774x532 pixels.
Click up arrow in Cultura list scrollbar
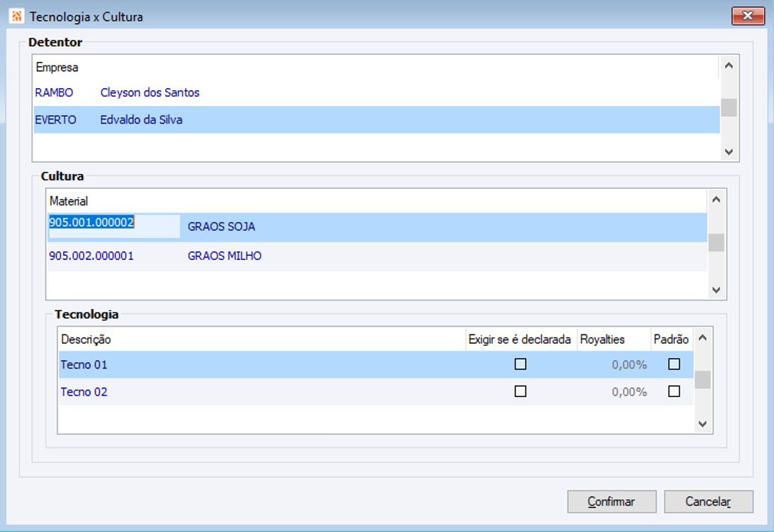click(x=716, y=200)
